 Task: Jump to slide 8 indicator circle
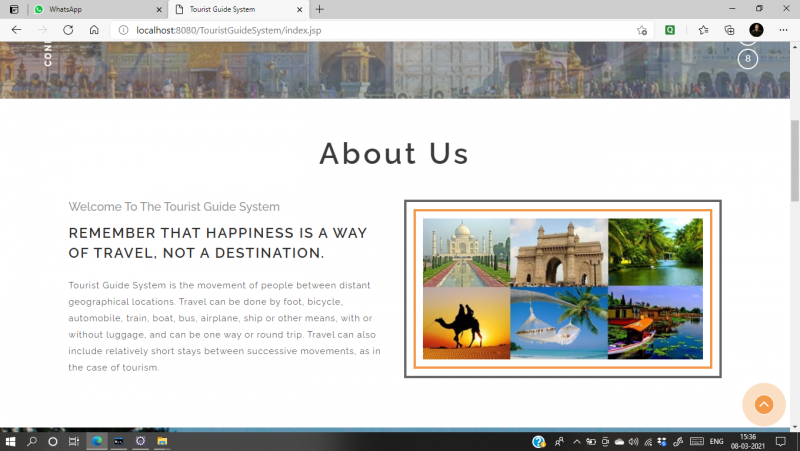[x=748, y=59]
